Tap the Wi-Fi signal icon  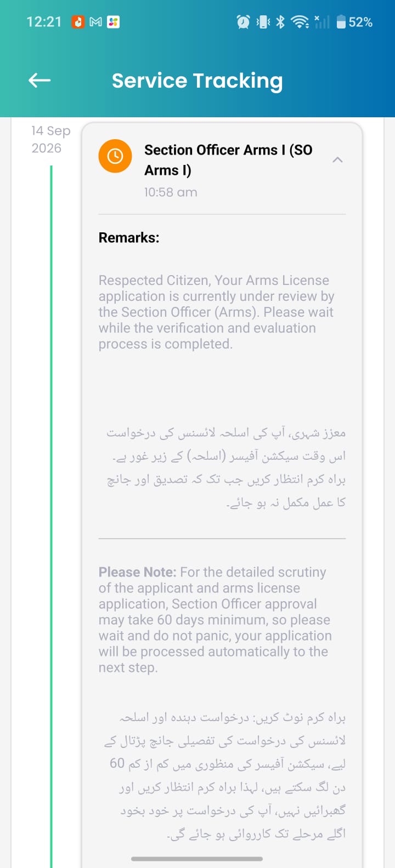(x=300, y=22)
